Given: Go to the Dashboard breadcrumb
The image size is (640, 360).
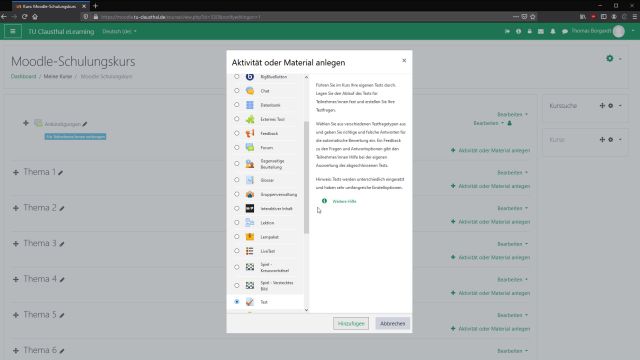Looking at the screenshot, I should [24, 76].
